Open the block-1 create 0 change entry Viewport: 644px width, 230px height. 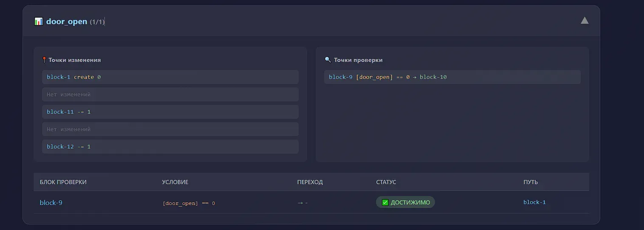click(x=170, y=77)
